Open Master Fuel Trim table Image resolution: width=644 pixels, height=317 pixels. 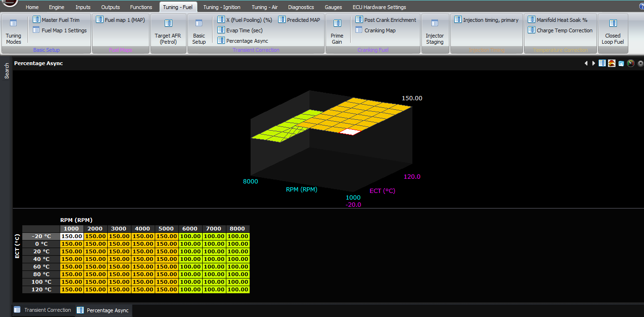[x=56, y=20]
